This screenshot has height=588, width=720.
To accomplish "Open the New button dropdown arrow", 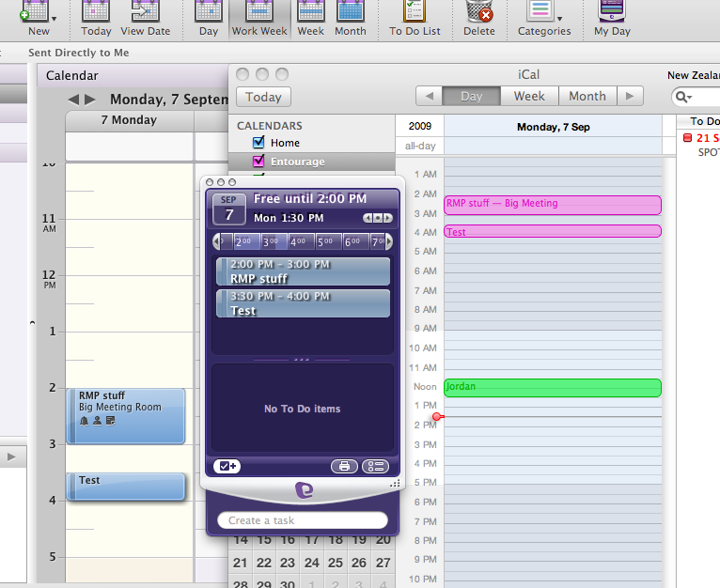I will 55,19.
